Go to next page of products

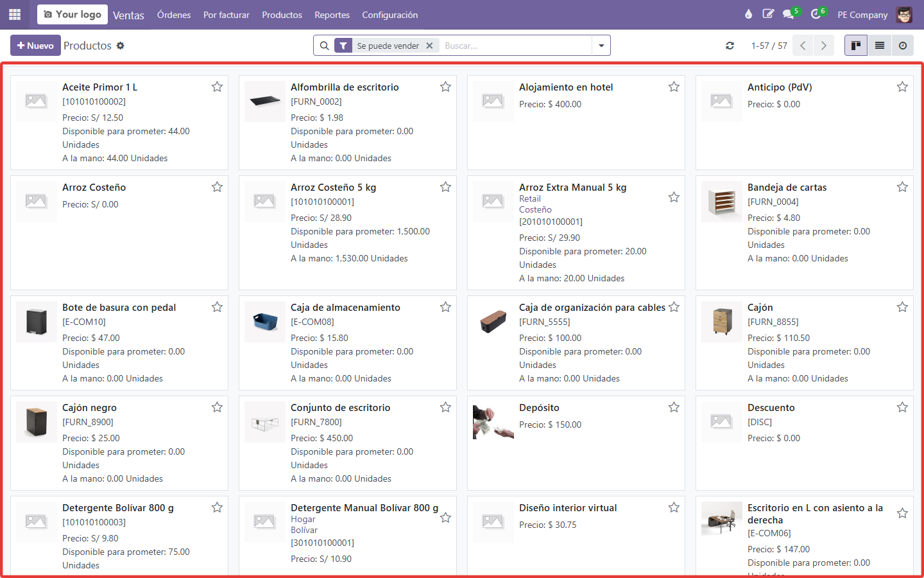tap(823, 46)
